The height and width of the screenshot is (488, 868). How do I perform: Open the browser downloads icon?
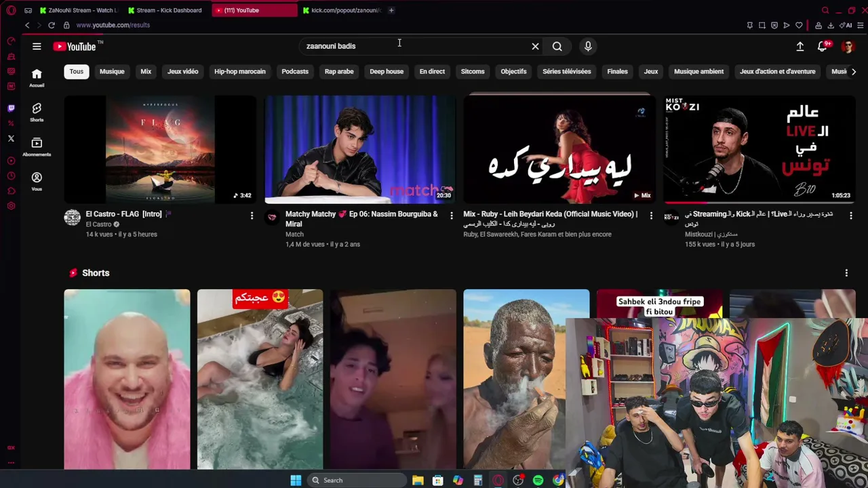point(831,26)
